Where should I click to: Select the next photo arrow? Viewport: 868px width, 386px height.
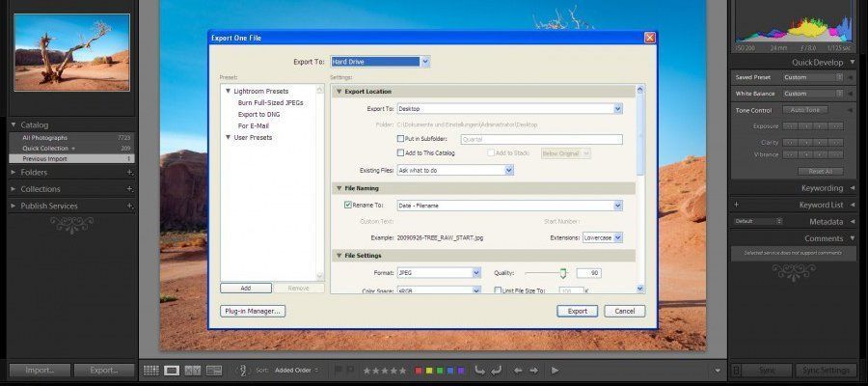pyautogui.click(x=532, y=370)
